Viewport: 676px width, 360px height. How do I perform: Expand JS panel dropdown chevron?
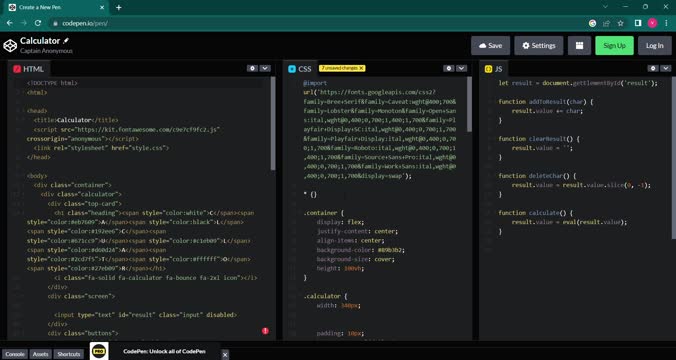click(x=666, y=69)
